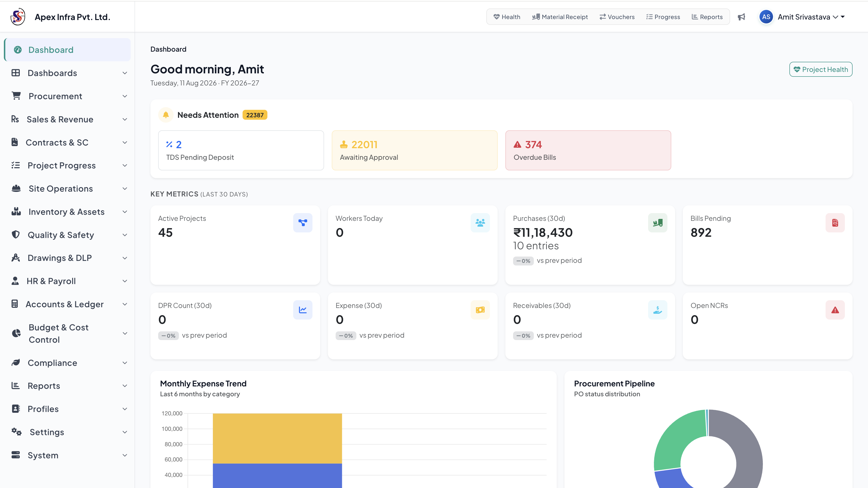Click the Contracts & SC file icon
This screenshot has width=868, height=488.
point(15,142)
